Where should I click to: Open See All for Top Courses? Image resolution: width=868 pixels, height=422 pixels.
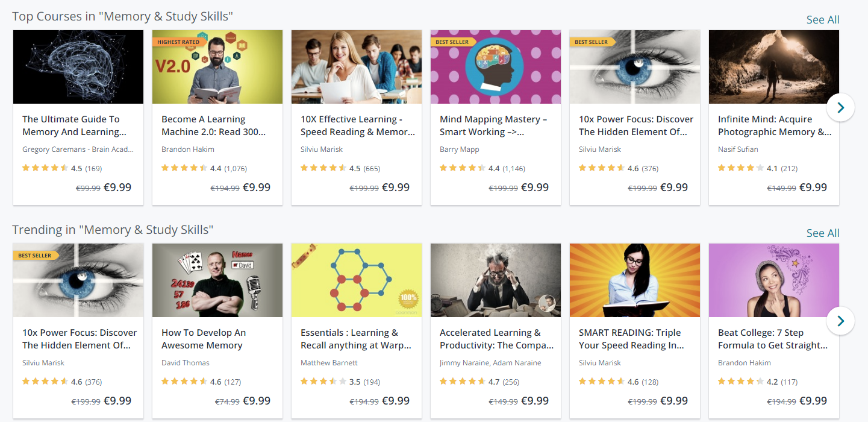pos(823,20)
